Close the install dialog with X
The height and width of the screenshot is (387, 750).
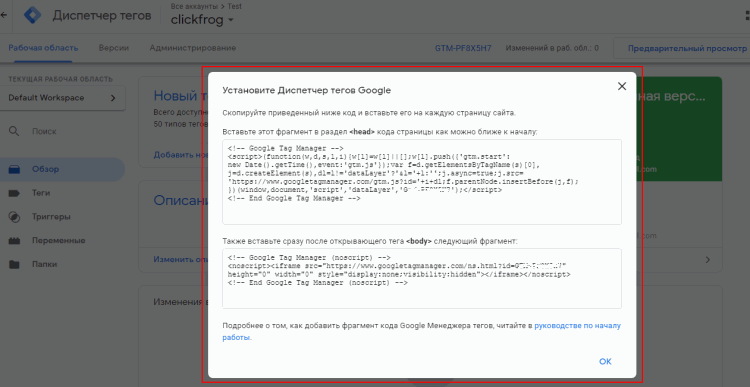pyautogui.click(x=621, y=86)
